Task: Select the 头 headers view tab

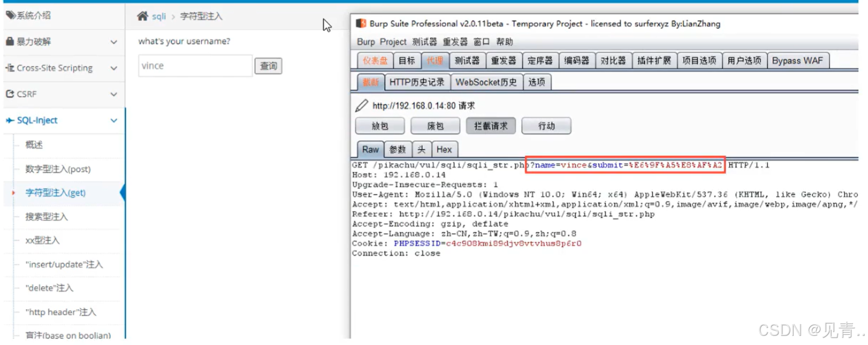Action: (x=422, y=149)
